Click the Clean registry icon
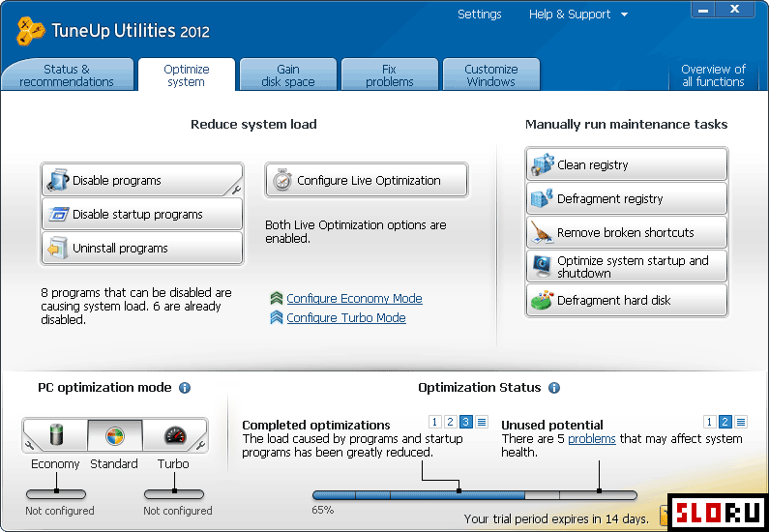The width and height of the screenshot is (769, 532). coord(542,164)
